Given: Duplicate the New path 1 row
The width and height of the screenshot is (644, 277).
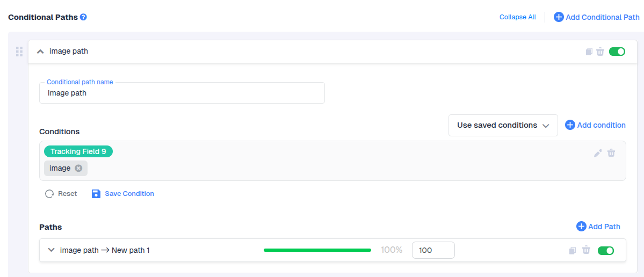Looking at the screenshot, I should click(x=573, y=250).
